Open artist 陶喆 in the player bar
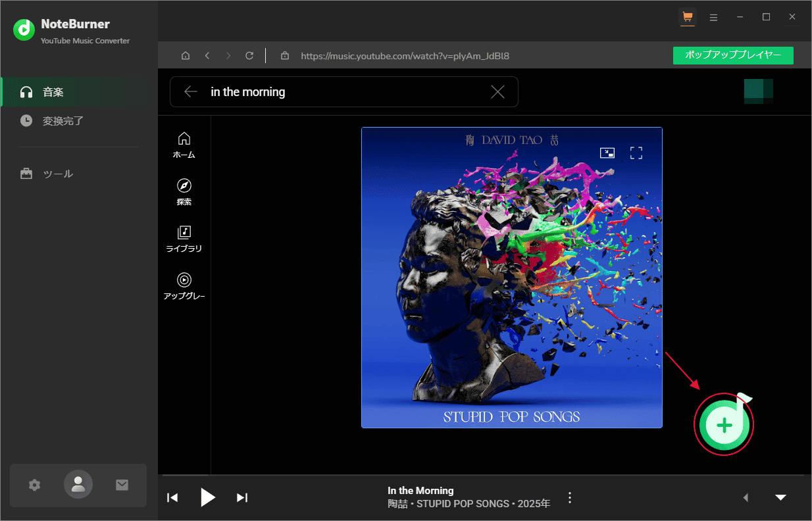This screenshot has width=812, height=521. point(398,504)
